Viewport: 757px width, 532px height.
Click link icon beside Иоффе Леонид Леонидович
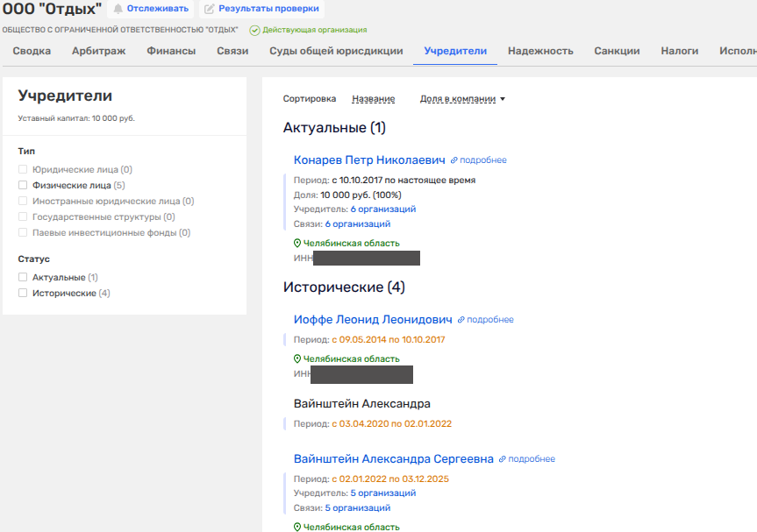coord(461,320)
